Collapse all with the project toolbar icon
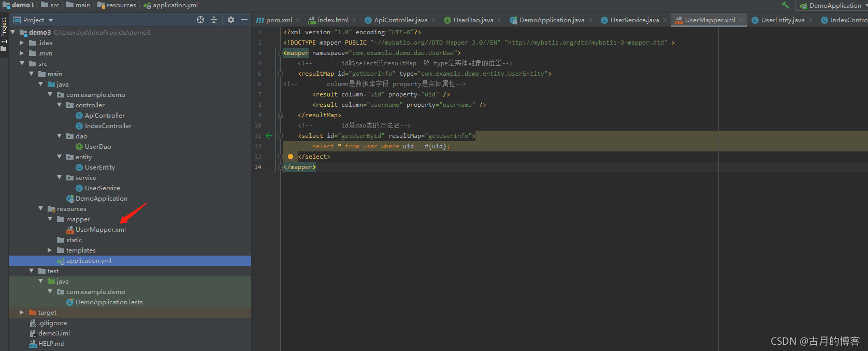The height and width of the screenshot is (351, 868). [x=214, y=20]
